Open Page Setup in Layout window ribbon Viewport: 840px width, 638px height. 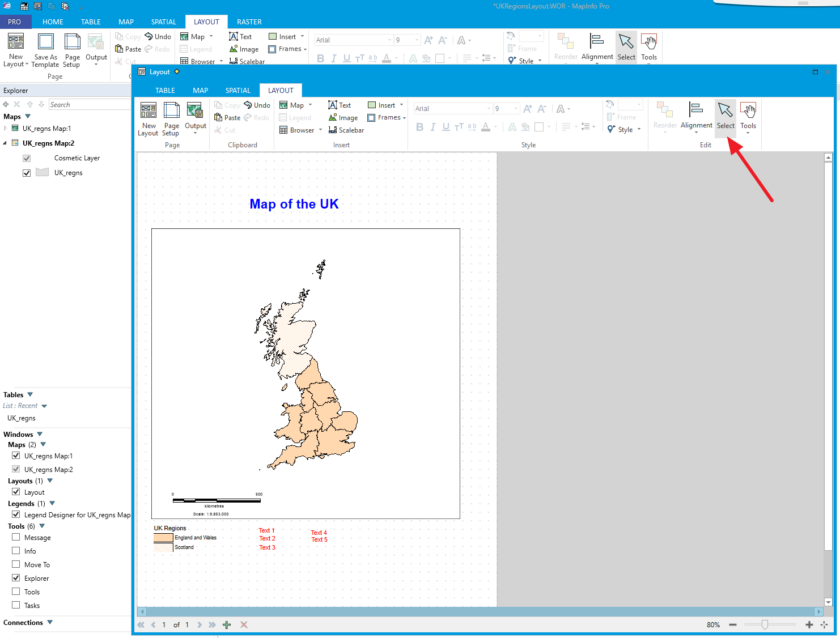[x=171, y=119]
